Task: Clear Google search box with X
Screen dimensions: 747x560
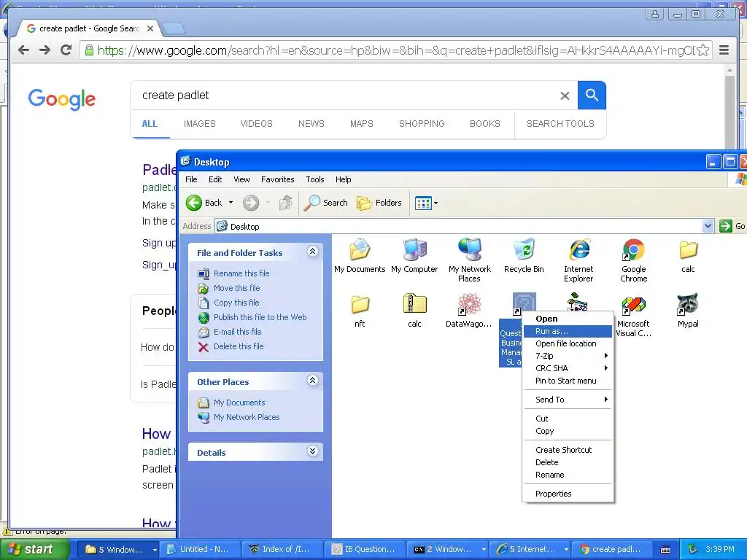Action: pyautogui.click(x=565, y=96)
